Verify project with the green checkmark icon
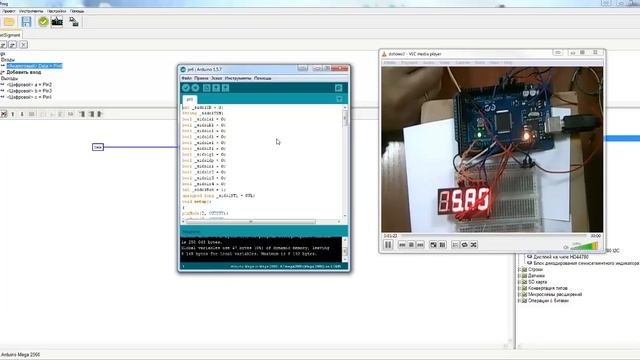This screenshot has width=640, height=360. pyautogui.click(x=43, y=22)
